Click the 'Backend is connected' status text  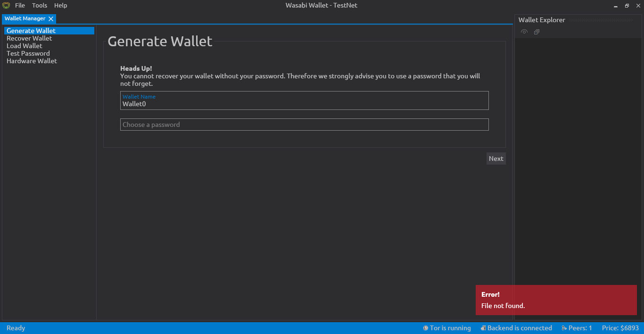pyautogui.click(x=520, y=328)
